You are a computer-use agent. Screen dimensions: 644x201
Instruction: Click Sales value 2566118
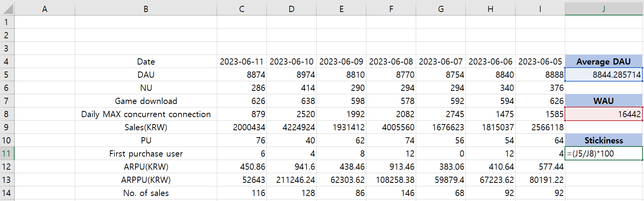540,127
